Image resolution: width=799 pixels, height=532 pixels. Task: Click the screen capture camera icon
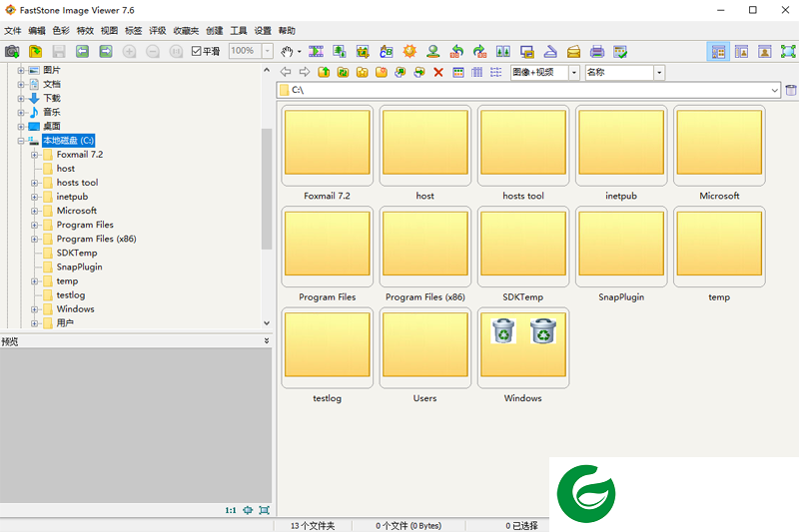(x=12, y=52)
